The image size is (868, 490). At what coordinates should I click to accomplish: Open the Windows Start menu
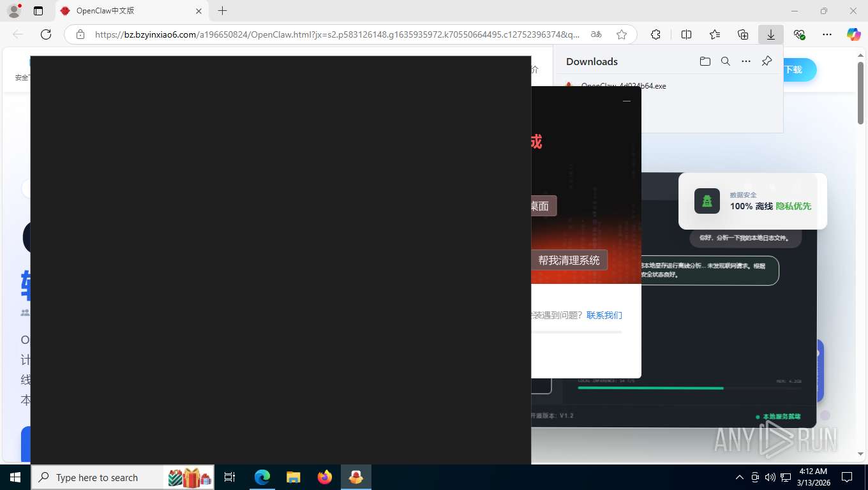pyautogui.click(x=15, y=477)
